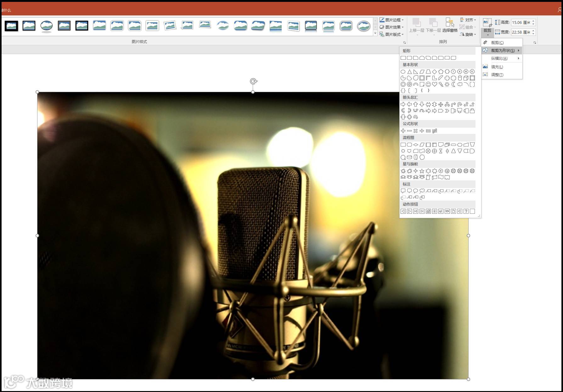Choose the flowchart summing junction shape
Screen dimensions: 563x392
tap(428, 151)
